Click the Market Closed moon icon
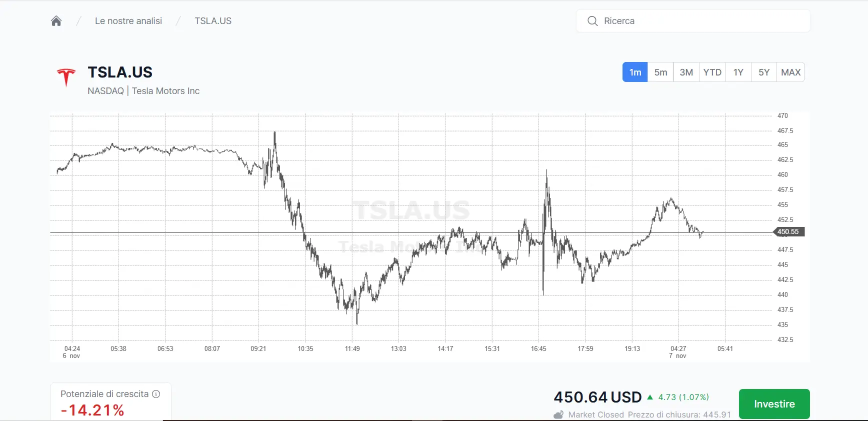The image size is (868, 421). click(x=558, y=415)
